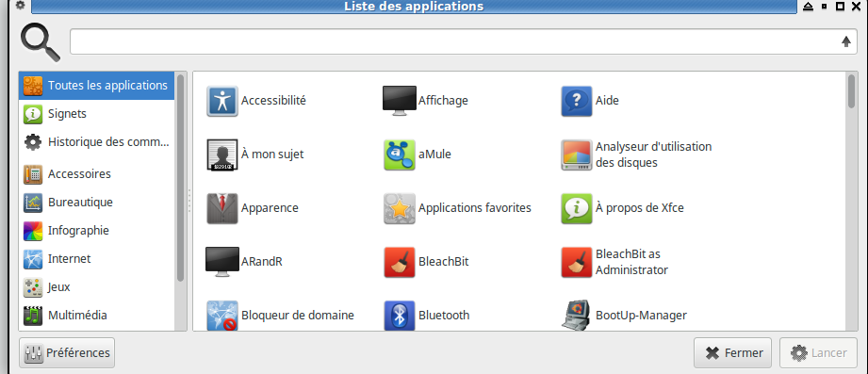Click the Préférences button
Screen dimensions: 868x374
(67, 353)
